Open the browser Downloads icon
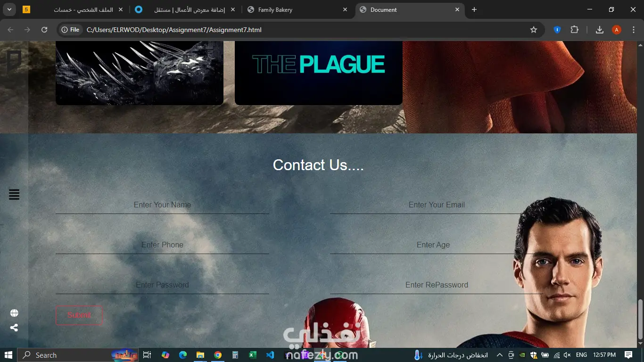 pyautogui.click(x=600, y=30)
